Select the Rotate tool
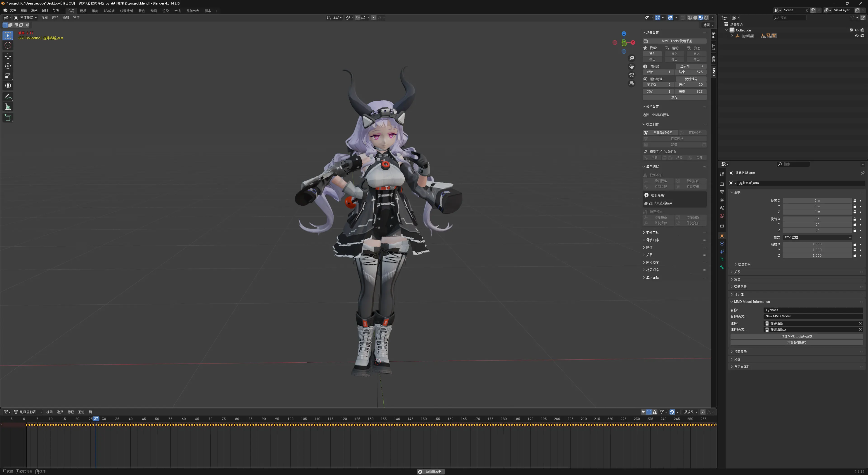Screen dimensions: 868x475 click(8, 66)
